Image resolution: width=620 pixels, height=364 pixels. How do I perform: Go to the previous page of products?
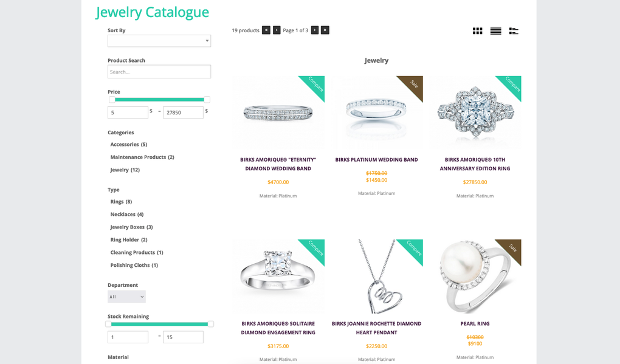click(x=276, y=30)
